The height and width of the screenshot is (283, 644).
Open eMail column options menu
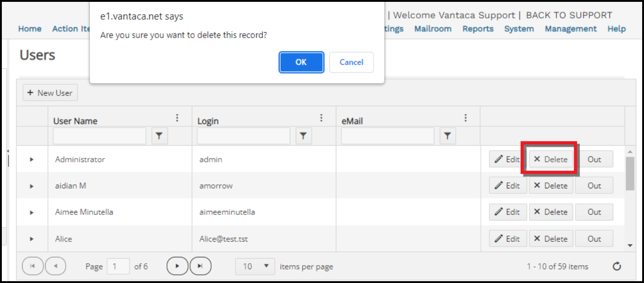click(466, 118)
